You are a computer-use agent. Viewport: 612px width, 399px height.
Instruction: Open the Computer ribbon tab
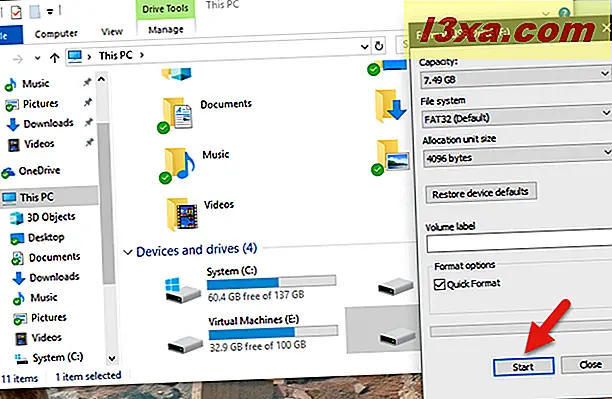click(x=56, y=34)
